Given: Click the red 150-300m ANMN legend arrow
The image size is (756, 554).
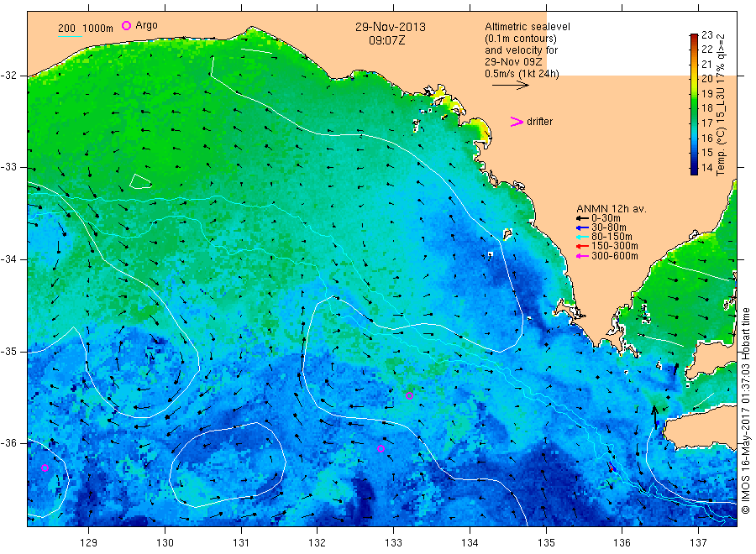Looking at the screenshot, I should [x=582, y=247].
